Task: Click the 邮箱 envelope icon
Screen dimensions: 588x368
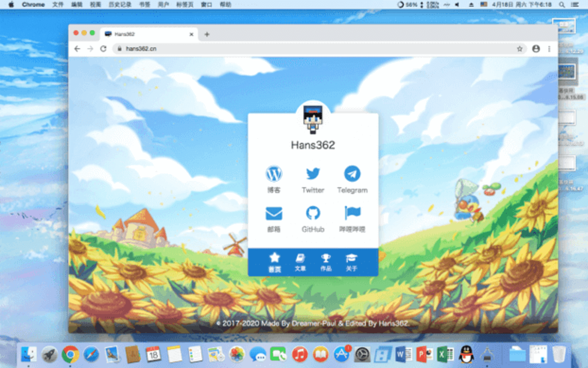Action: (x=274, y=214)
